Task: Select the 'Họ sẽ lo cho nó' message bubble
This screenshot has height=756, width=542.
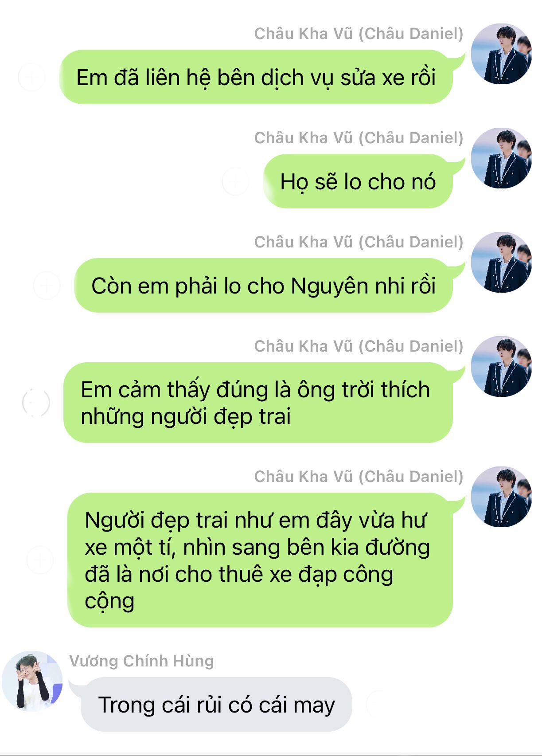Action: point(358,181)
